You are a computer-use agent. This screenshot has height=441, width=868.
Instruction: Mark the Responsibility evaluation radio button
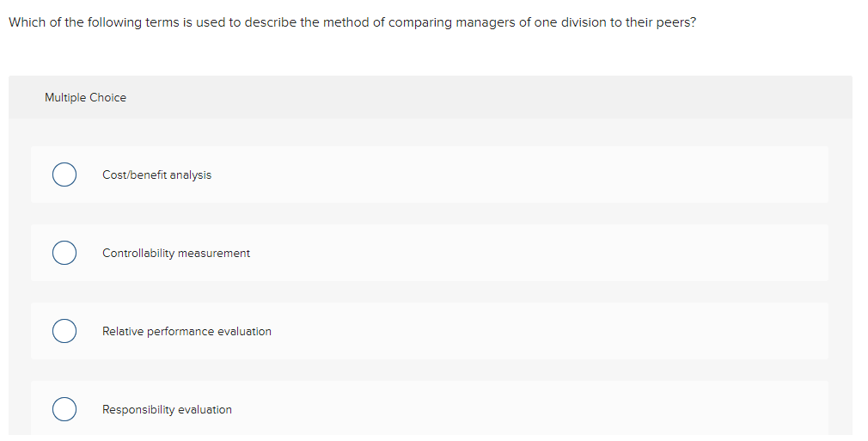(x=64, y=410)
